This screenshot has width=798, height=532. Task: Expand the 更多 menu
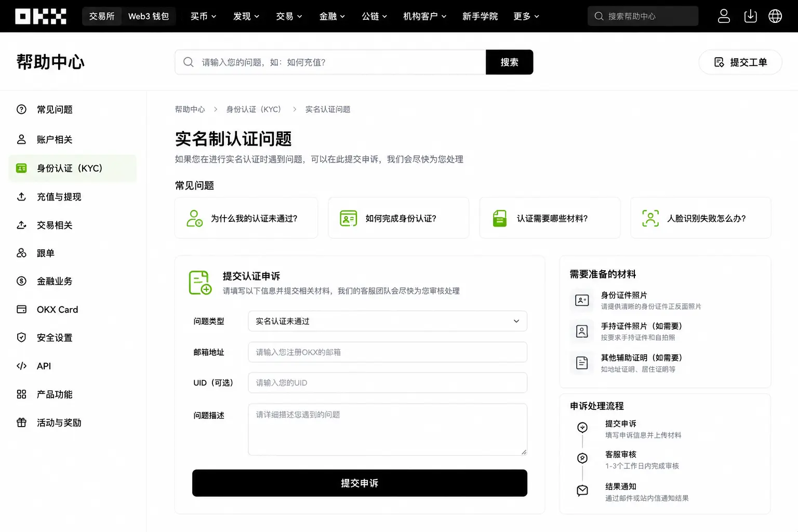pos(526,16)
